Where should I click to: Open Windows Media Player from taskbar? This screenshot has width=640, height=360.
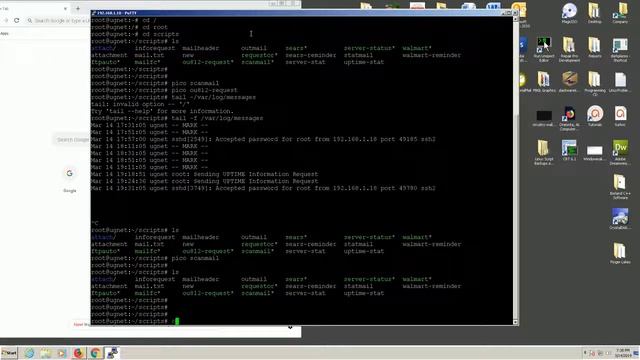(62, 353)
